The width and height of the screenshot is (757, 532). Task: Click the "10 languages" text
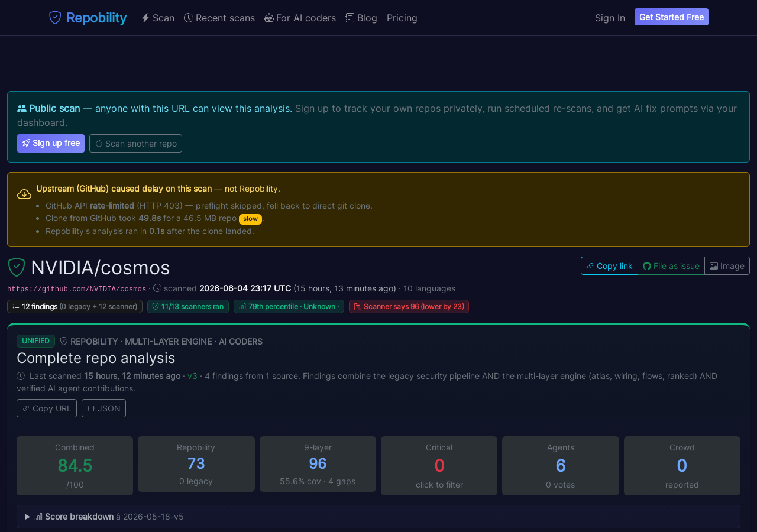pyautogui.click(x=429, y=288)
